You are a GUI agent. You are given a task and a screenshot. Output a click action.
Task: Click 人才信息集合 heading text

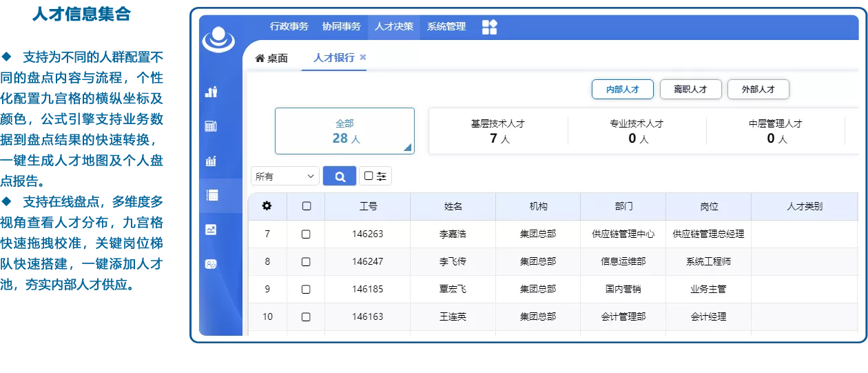coord(81,14)
